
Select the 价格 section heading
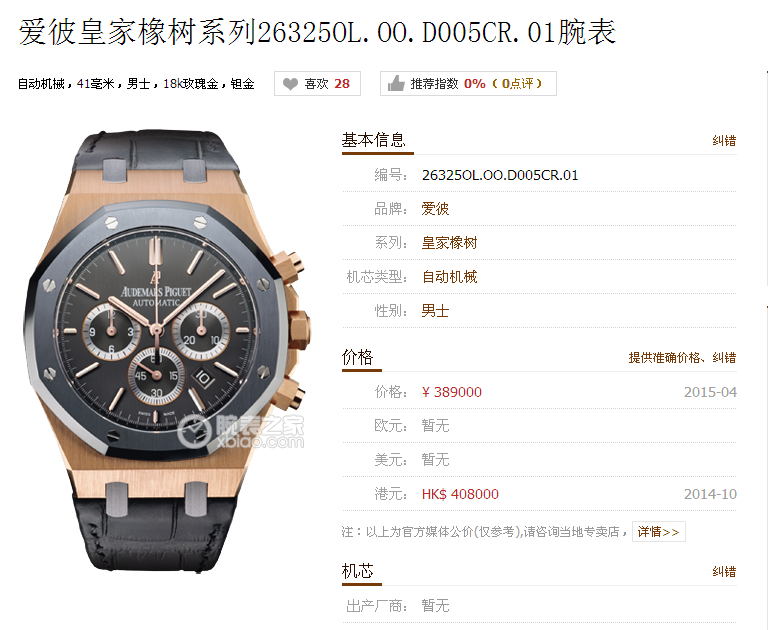tap(358, 357)
